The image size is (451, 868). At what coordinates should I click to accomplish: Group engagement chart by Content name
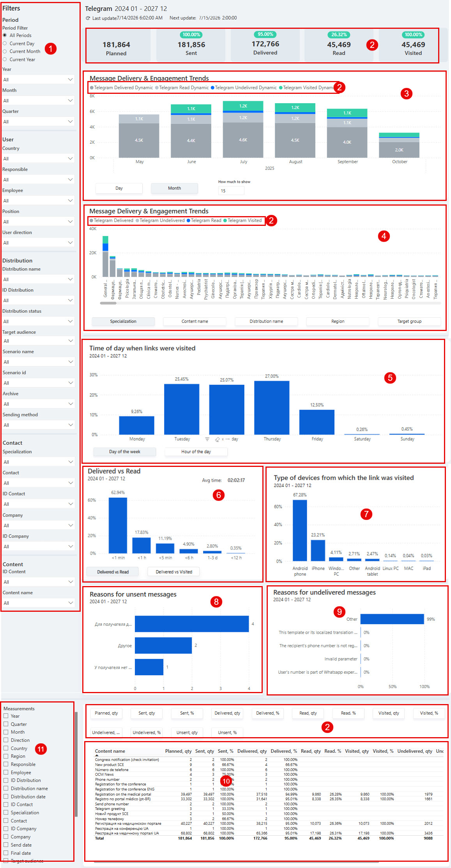[x=195, y=321]
